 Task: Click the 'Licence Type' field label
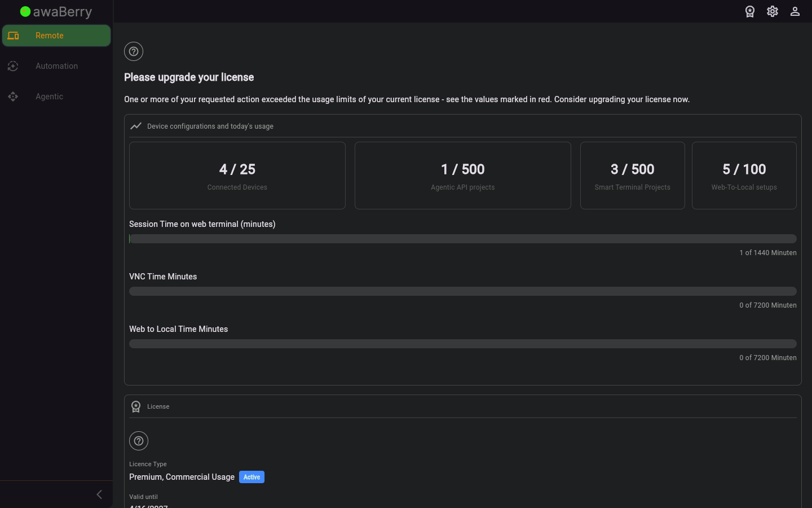click(x=148, y=464)
